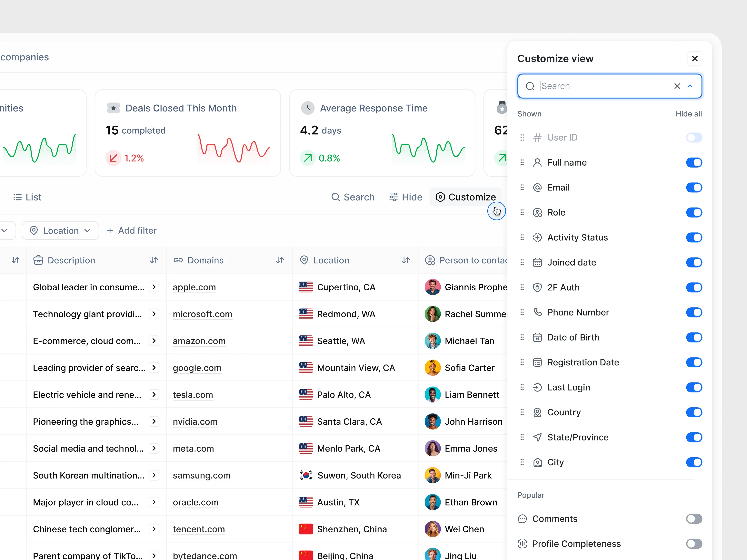Click the Suwon, South Korea location cell
Viewport: 747px width, 560px height.
coord(355,475)
